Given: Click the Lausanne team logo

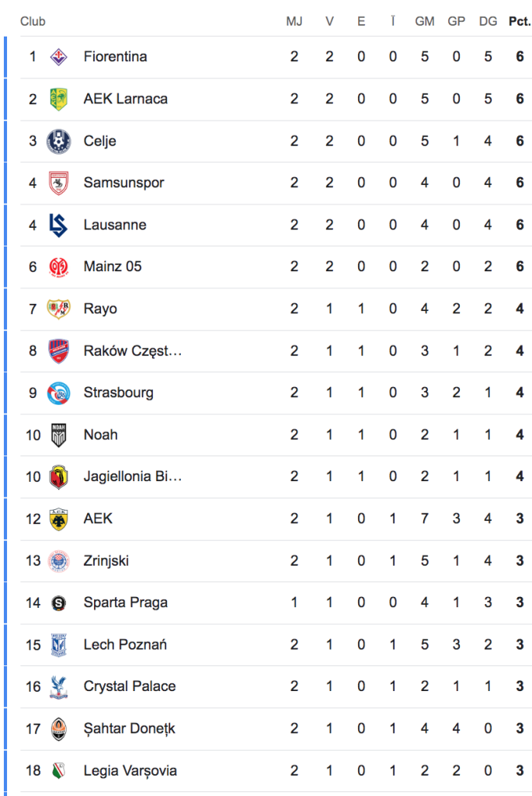Looking at the screenshot, I should [x=58, y=225].
